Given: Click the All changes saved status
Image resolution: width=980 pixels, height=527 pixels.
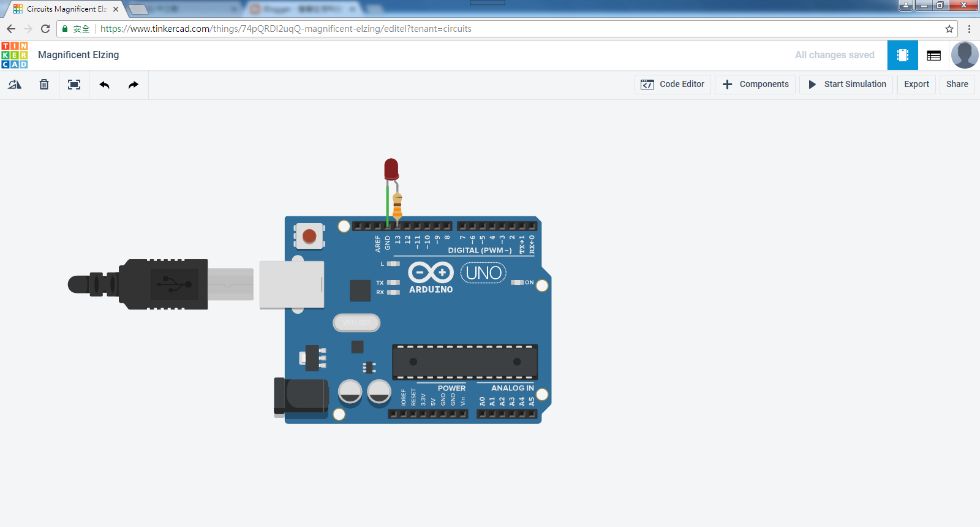Looking at the screenshot, I should 834,55.
